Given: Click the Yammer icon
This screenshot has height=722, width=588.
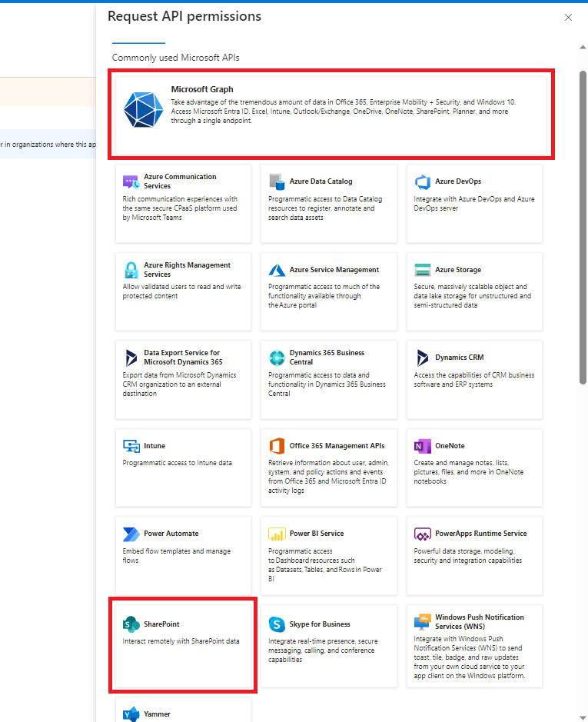Looking at the screenshot, I should (x=131, y=714).
